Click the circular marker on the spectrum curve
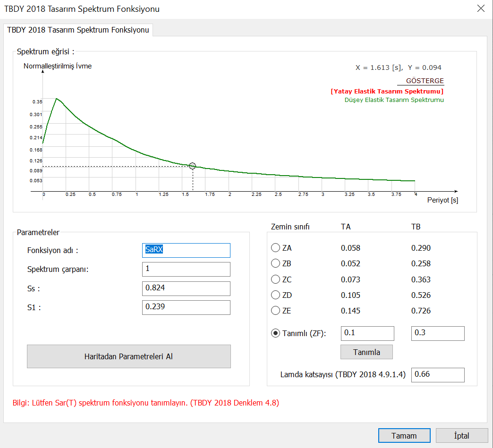The width and height of the screenshot is (493, 448). point(192,166)
